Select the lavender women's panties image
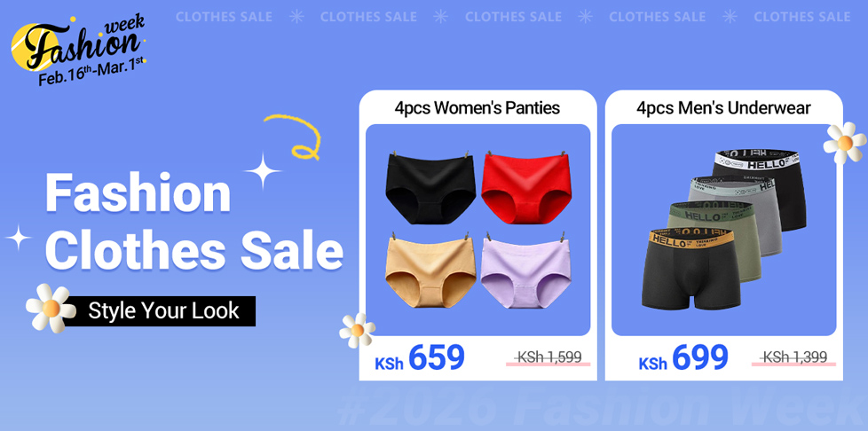868x431 pixels. 526,271
